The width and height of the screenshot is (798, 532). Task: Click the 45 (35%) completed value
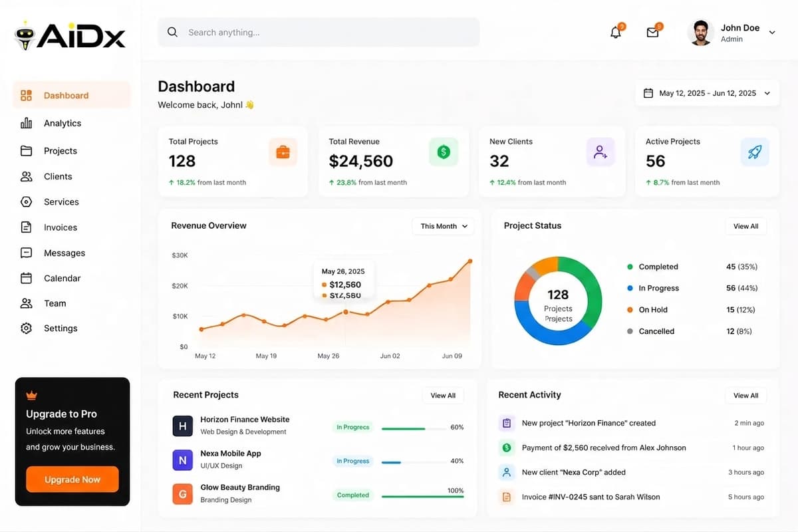(742, 267)
